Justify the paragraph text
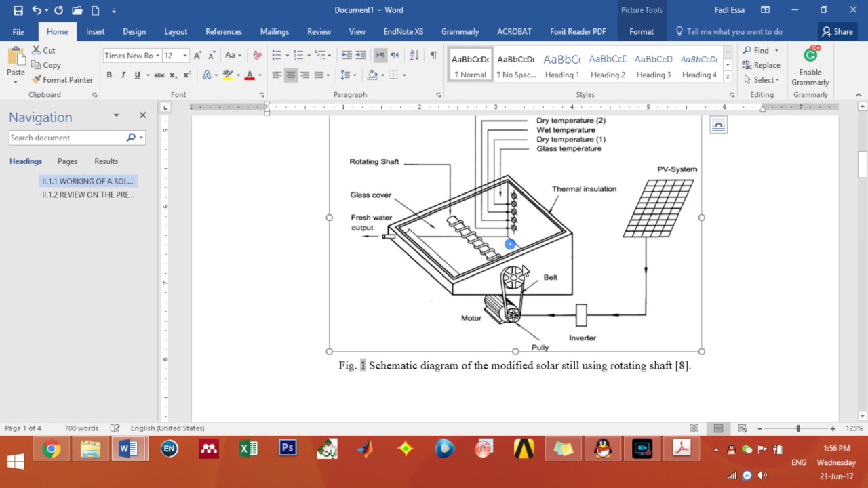868x488 pixels. 319,75
